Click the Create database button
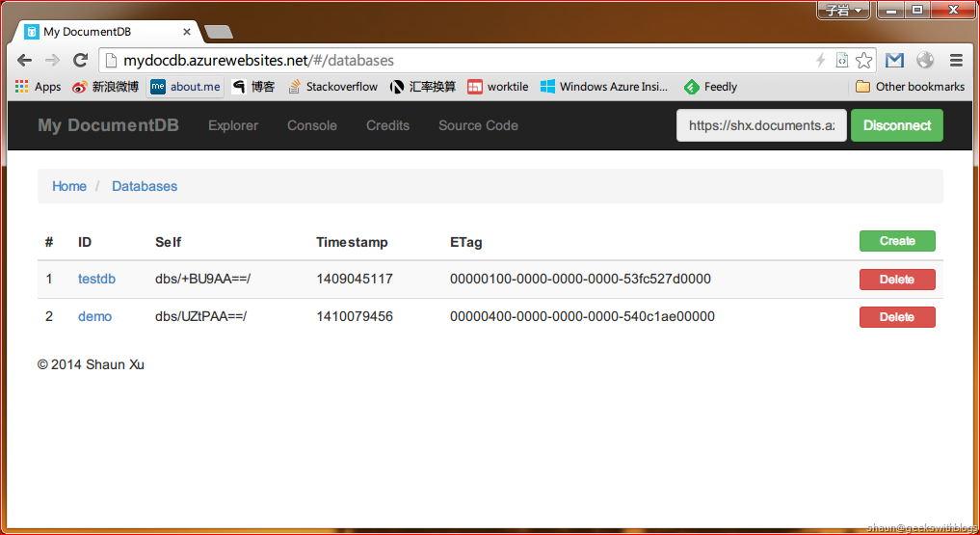This screenshot has width=980, height=535. (x=897, y=241)
